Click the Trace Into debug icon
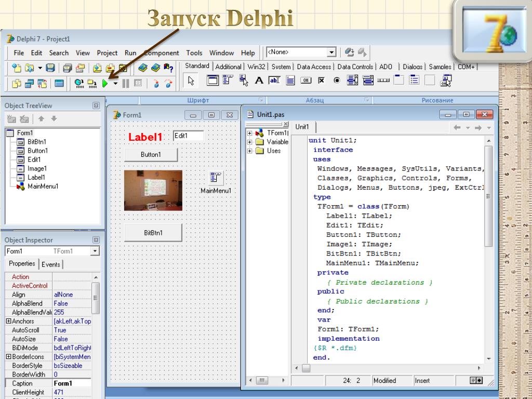The height and width of the screenshot is (399, 532). (x=156, y=84)
